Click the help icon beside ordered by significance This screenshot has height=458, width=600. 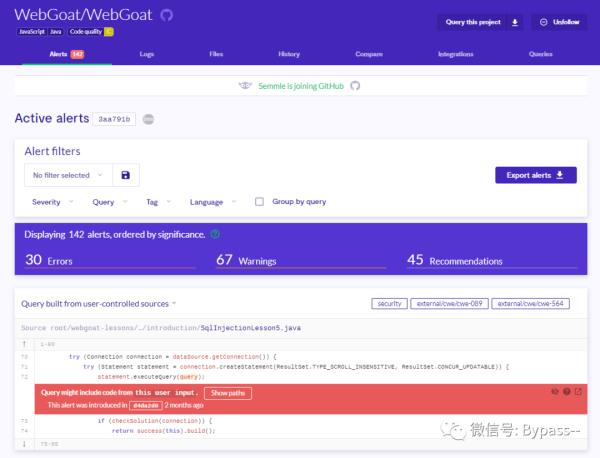(215, 234)
